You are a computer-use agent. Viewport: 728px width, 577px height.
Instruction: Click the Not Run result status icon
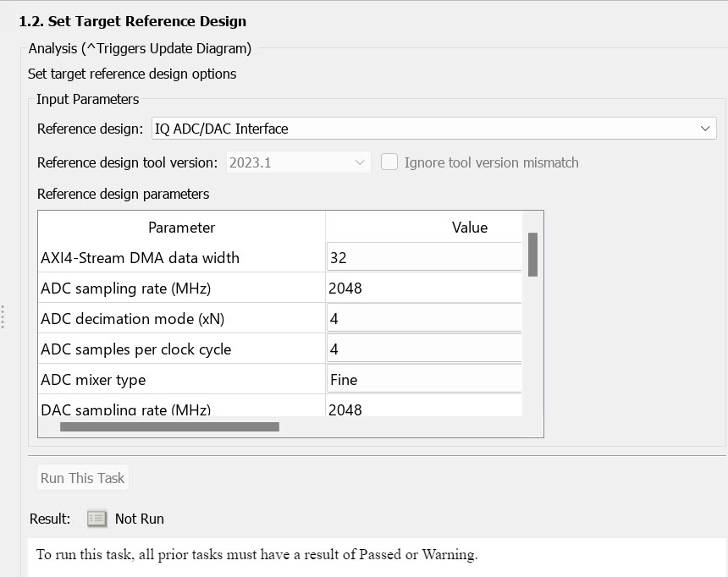[x=97, y=519]
